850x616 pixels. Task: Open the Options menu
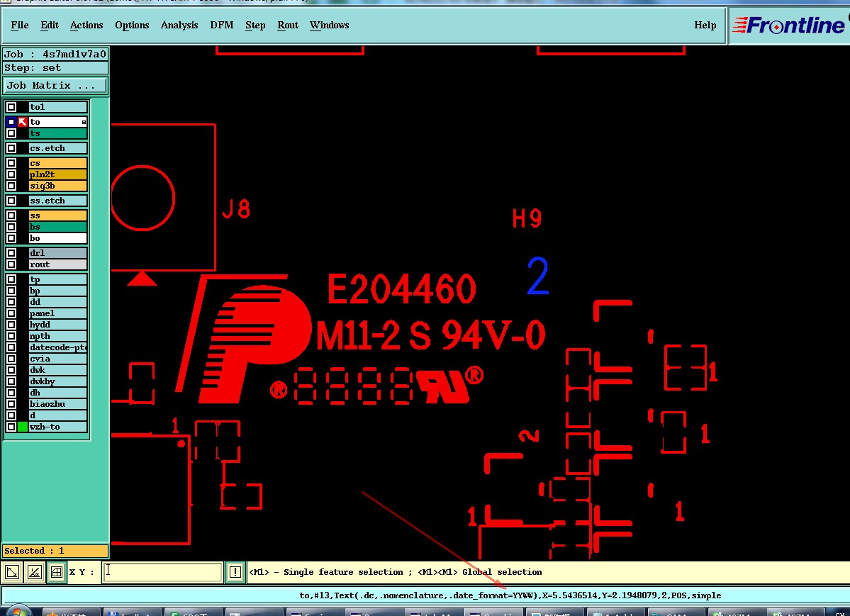click(132, 25)
